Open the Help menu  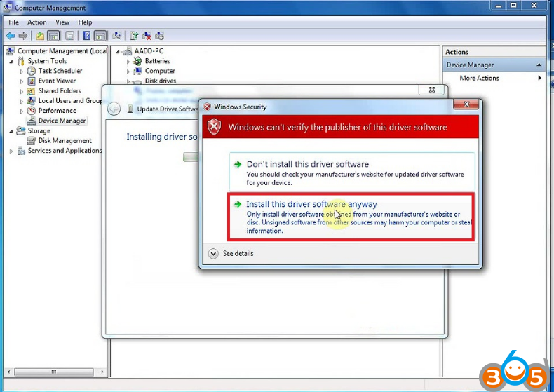(x=85, y=22)
